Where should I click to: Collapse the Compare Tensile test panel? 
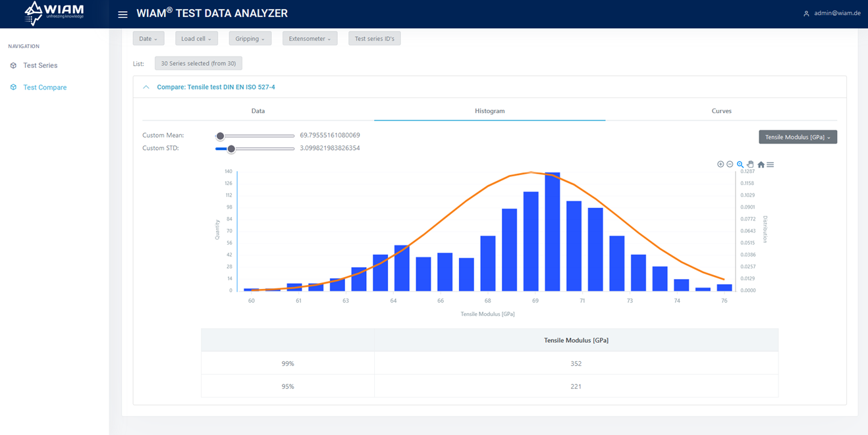click(146, 87)
